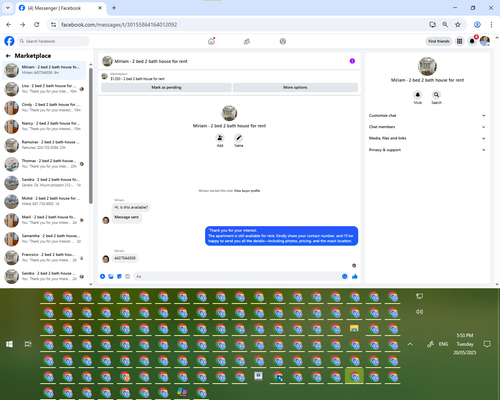Open a new Chrome tab
This screenshot has width=500, height=400.
(114, 8)
